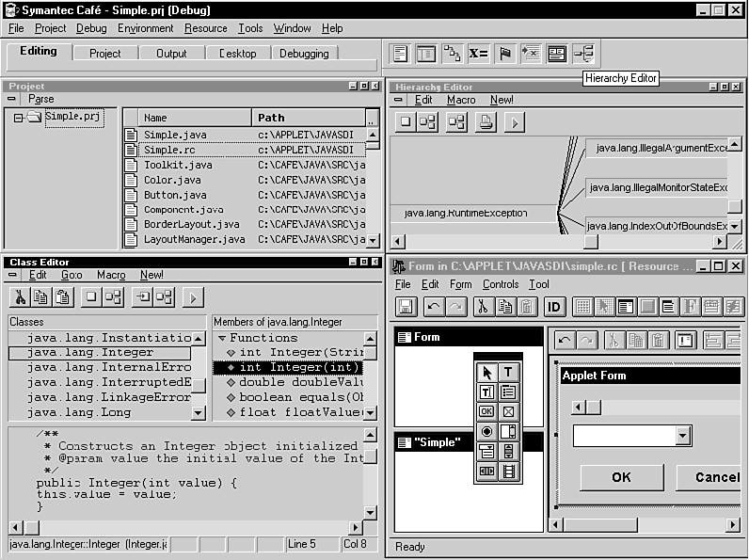Select the Text 'T' tool in palette
Viewport: 749px width, 560px height.
[508, 373]
